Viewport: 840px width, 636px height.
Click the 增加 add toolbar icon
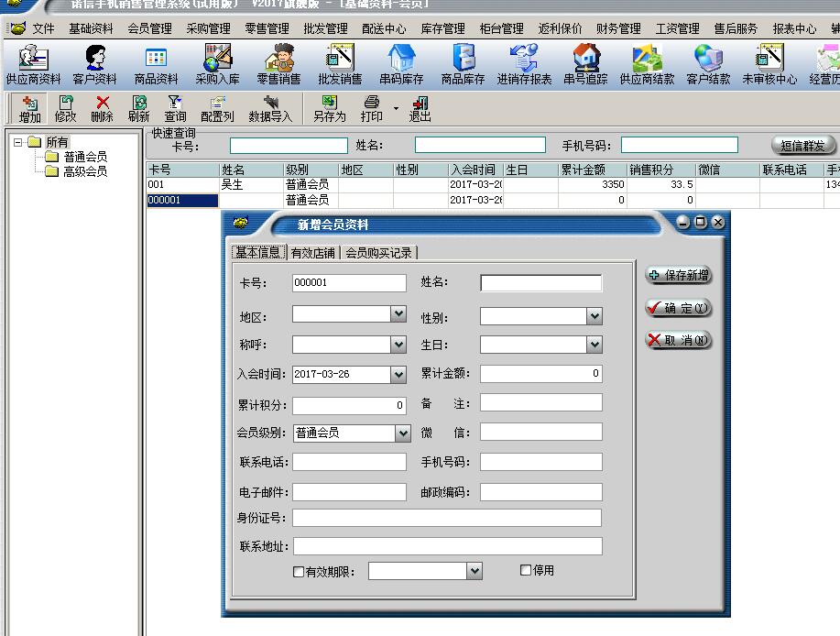30,109
